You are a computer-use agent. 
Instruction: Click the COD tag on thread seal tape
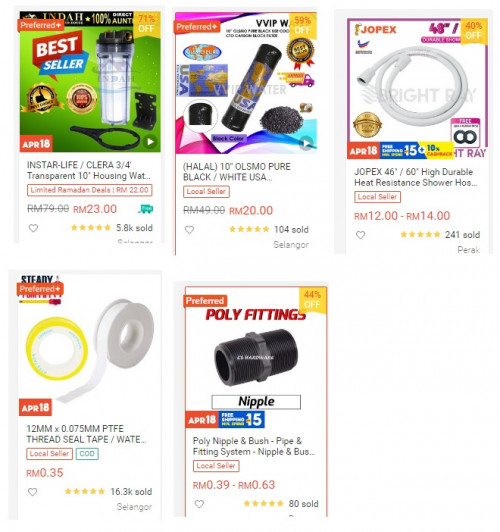tap(87, 454)
